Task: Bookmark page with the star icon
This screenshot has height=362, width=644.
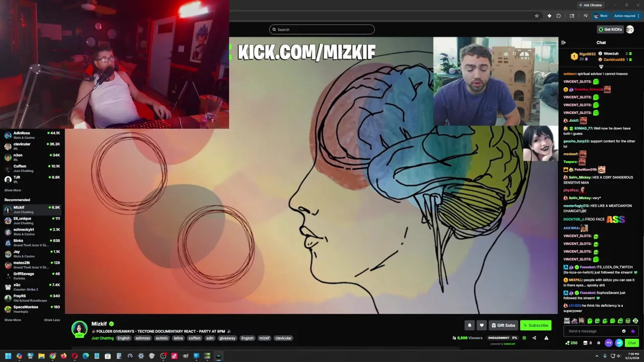Action: pos(537,16)
